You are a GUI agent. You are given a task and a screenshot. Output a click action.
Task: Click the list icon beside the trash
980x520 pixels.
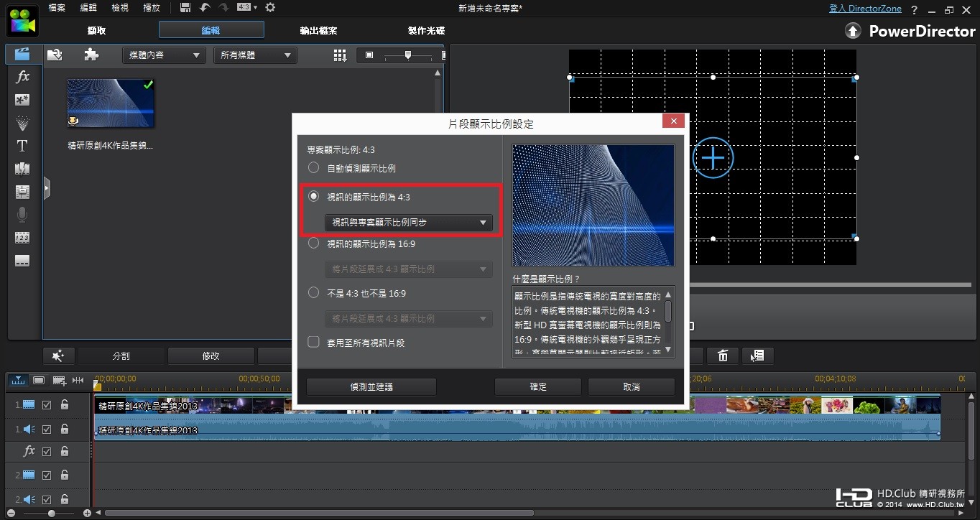[x=758, y=356]
